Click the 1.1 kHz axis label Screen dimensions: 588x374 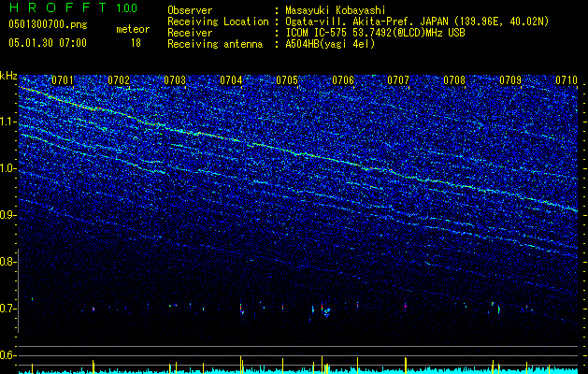coord(7,122)
